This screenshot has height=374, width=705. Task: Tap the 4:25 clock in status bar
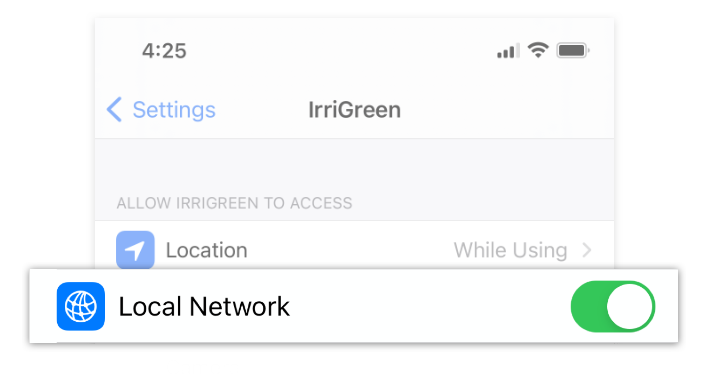click(x=164, y=51)
